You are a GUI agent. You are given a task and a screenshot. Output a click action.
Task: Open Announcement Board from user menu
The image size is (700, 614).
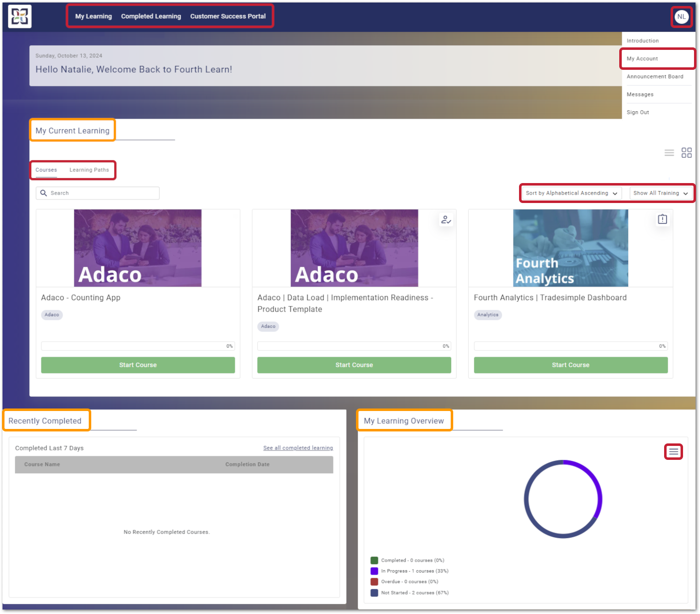pyautogui.click(x=655, y=77)
